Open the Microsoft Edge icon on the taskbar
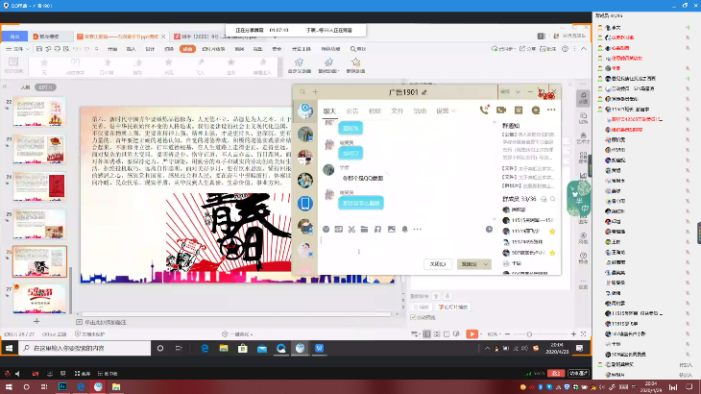Image resolution: width=701 pixels, height=394 pixels. pos(205,348)
